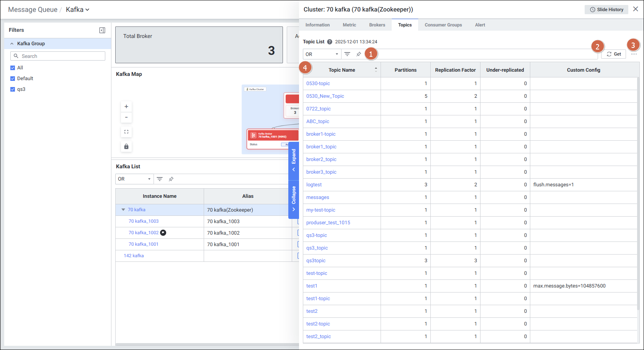Click the zoom in plus button on Kafka Map

126,107
